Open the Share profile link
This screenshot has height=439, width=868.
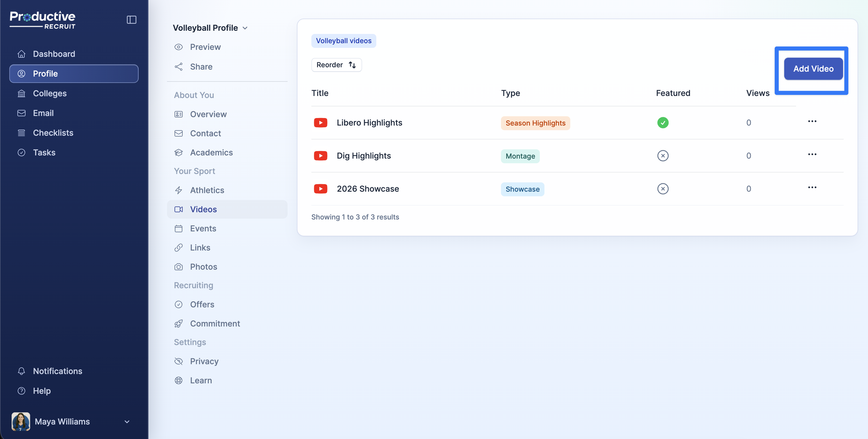pyautogui.click(x=201, y=67)
